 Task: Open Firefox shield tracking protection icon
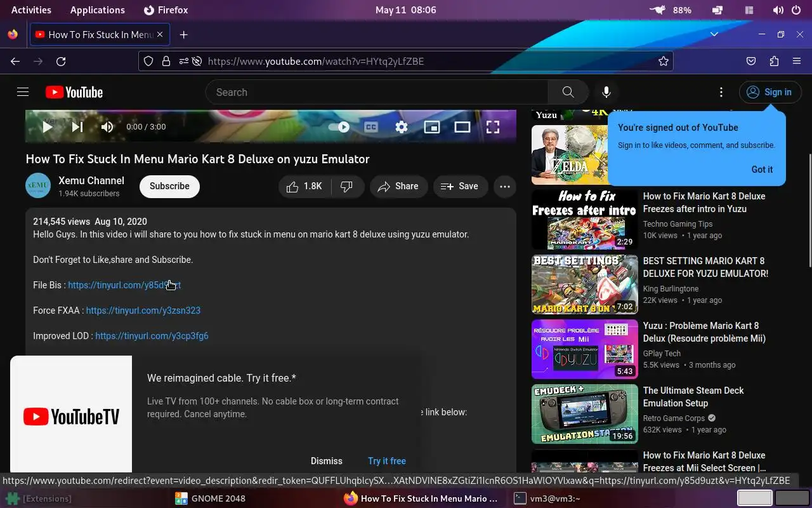pos(148,61)
